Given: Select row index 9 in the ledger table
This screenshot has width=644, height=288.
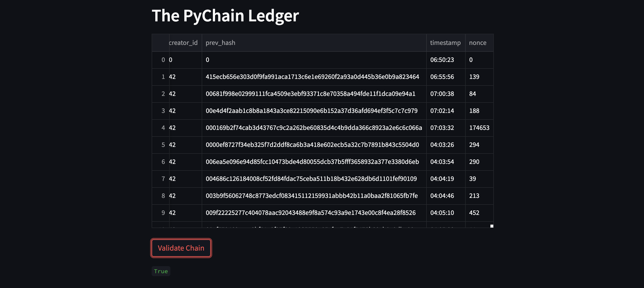Looking at the screenshot, I should click(163, 212).
